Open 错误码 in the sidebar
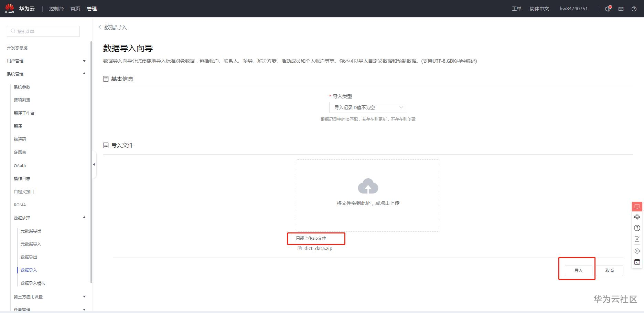644x313 pixels. 20,139
